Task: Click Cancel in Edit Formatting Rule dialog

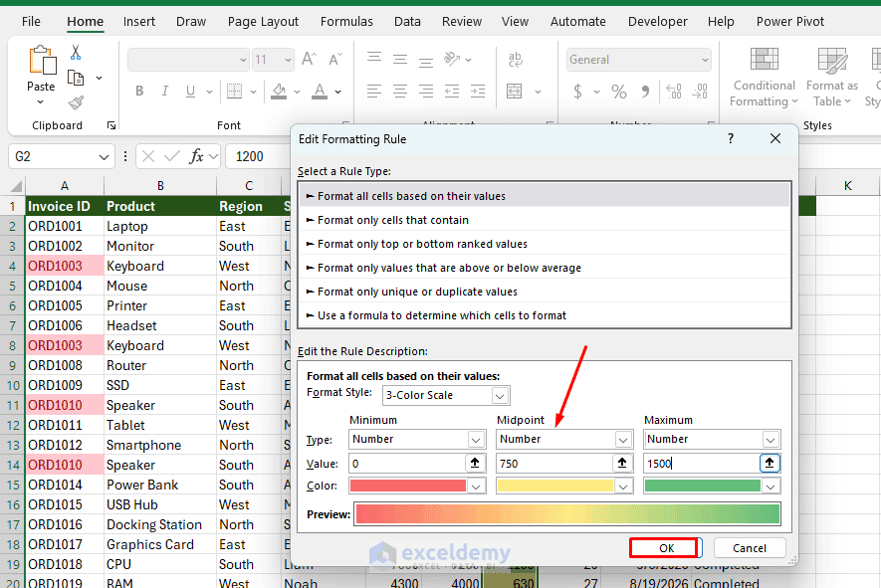Action: point(749,548)
